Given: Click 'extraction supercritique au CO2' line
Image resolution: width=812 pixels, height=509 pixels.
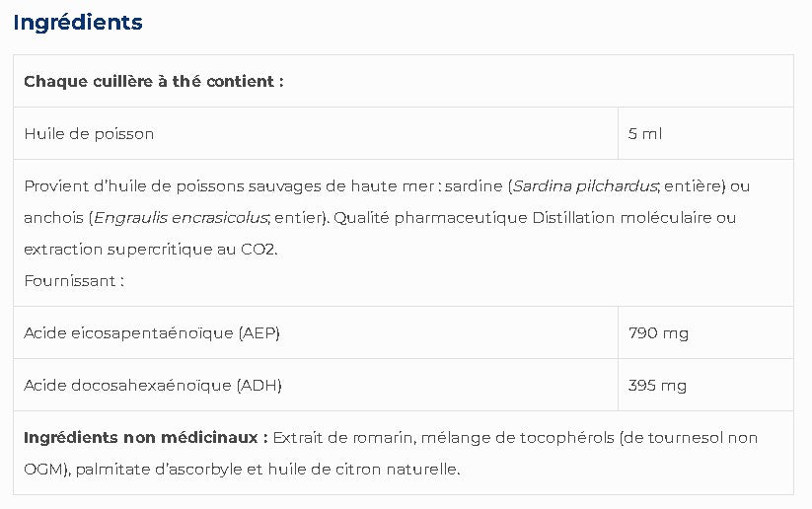Looking at the screenshot, I should click(x=151, y=249).
